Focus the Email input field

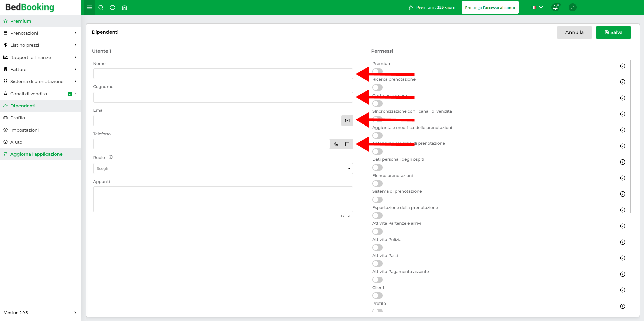click(x=217, y=120)
